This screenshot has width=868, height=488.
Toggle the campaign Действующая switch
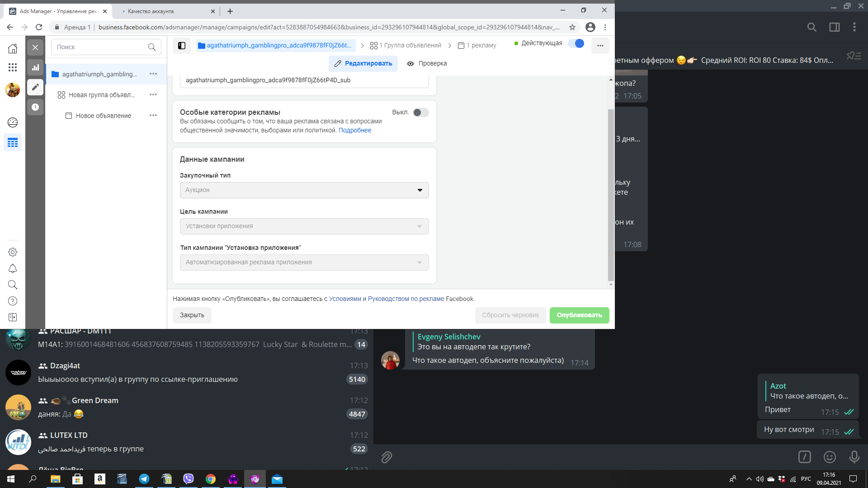coord(576,43)
